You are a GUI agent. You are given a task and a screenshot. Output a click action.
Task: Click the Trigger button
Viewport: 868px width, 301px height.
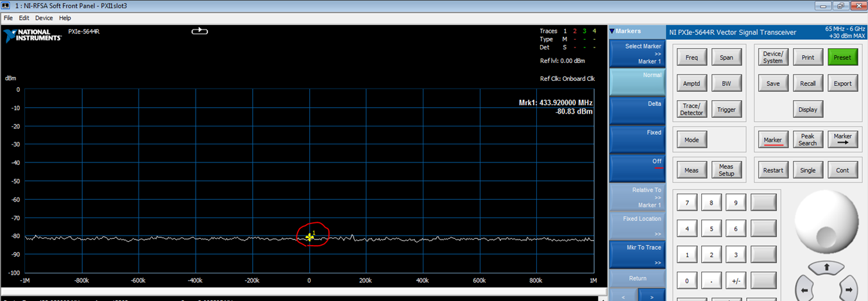point(726,109)
